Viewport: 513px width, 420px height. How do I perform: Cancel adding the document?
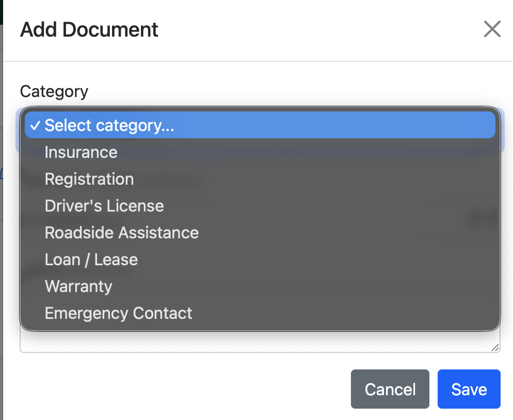pyautogui.click(x=390, y=389)
